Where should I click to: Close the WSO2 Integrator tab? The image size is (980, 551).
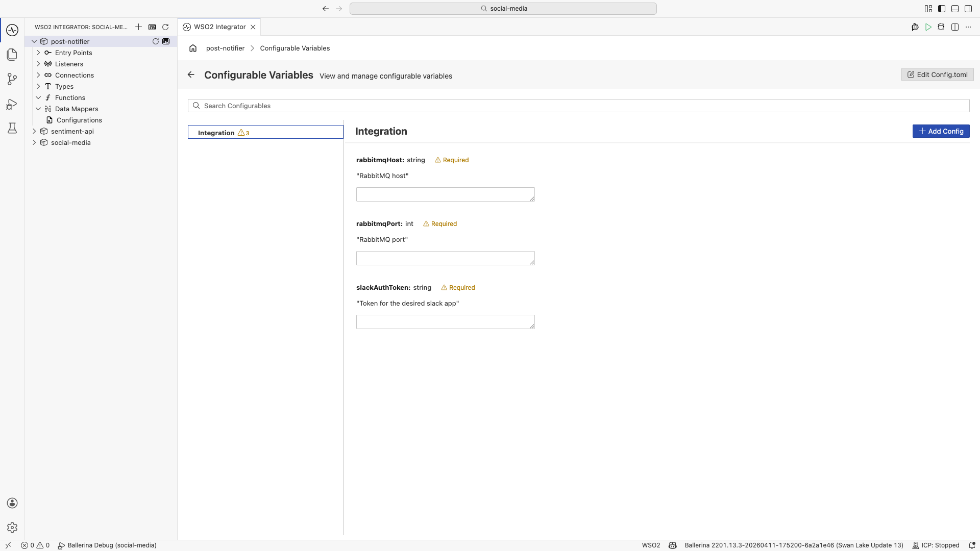[x=253, y=27]
